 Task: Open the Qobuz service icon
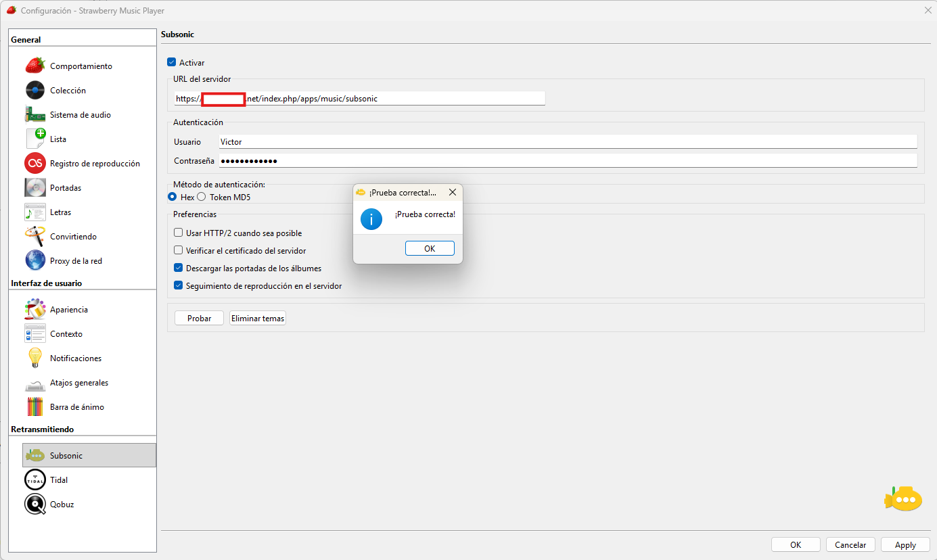tap(35, 505)
